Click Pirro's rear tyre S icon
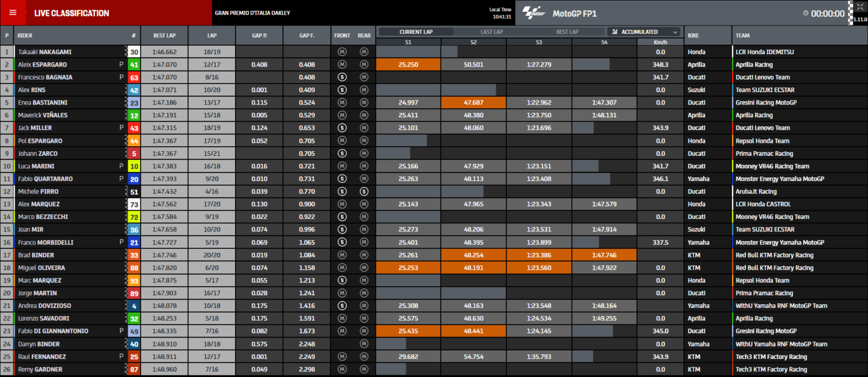Screen dimensions: 868x377 coord(364,191)
